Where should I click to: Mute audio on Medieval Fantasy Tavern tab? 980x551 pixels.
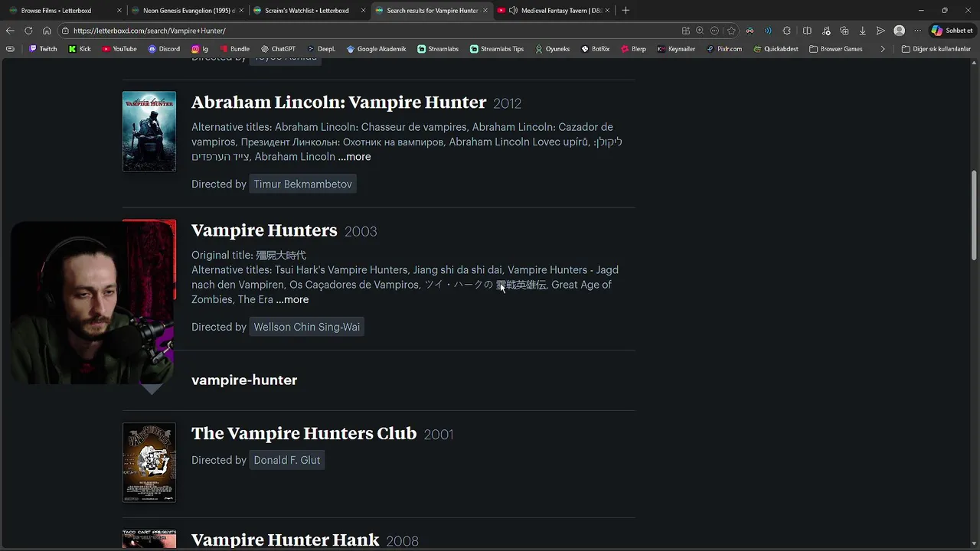click(x=513, y=10)
